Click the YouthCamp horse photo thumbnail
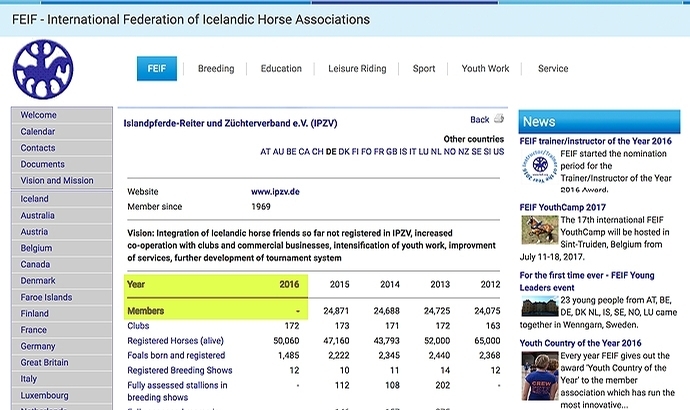The height and width of the screenshot is (410, 690). [x=540, y=230]
